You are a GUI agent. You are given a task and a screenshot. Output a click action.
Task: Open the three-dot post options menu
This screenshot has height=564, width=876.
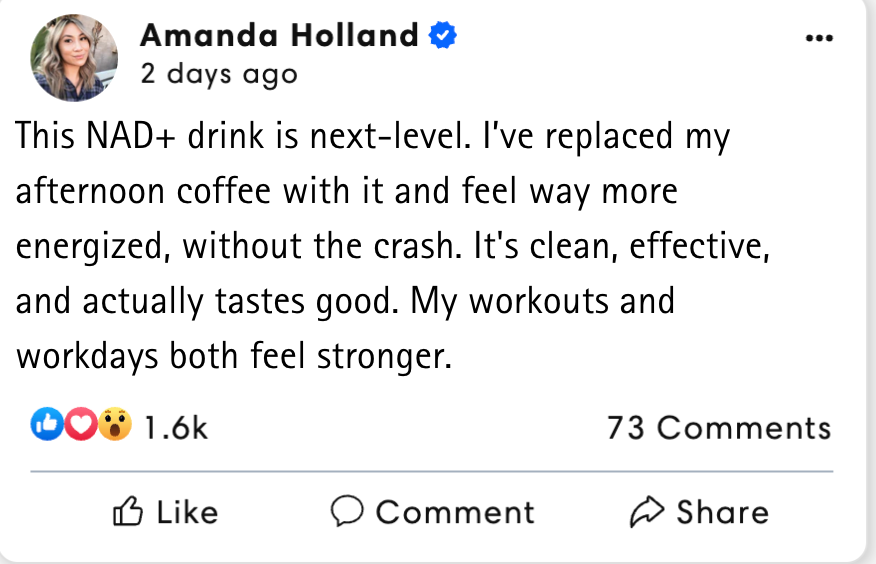pos(818,38)
